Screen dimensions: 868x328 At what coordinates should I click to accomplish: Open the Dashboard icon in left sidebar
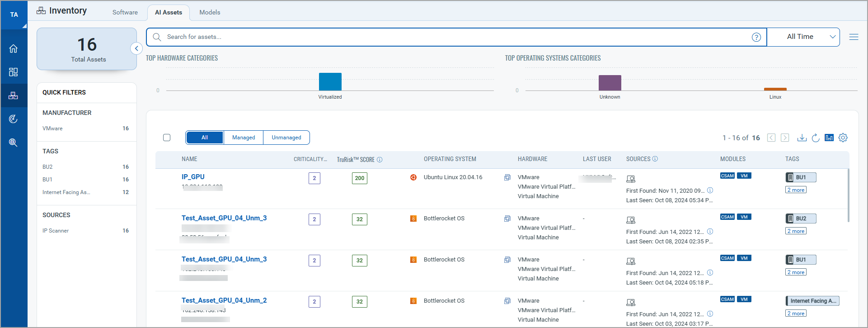(x=14, y=72)
